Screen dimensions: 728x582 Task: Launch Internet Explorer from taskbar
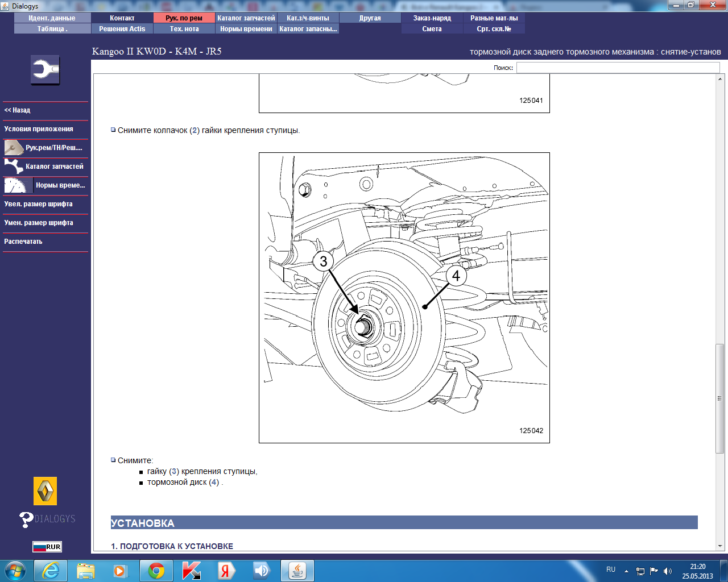pyautogui.click(x=51, y=571)
